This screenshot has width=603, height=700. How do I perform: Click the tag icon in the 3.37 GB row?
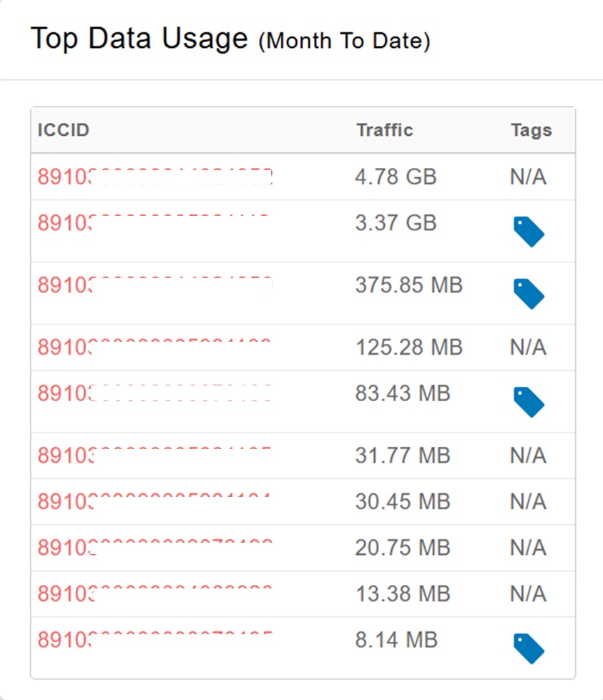(x=529, y=232)
